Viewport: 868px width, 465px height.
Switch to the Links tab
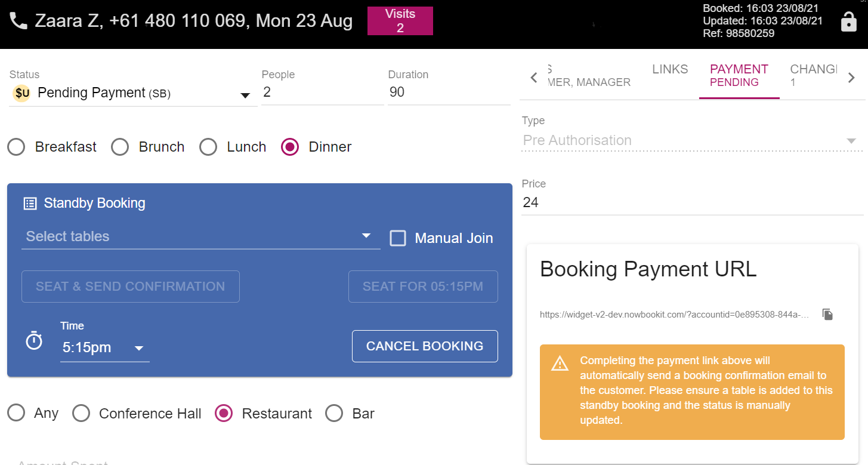[669, 69]
